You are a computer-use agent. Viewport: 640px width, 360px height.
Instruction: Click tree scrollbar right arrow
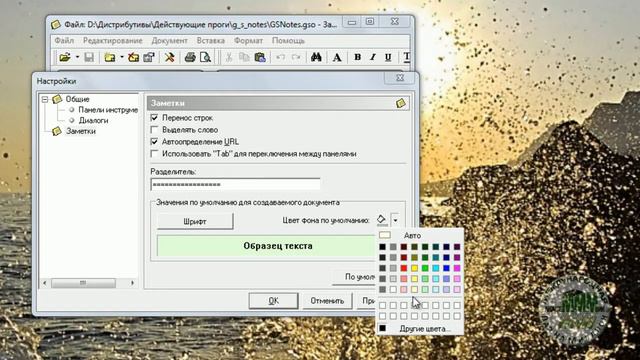(132, 283)
